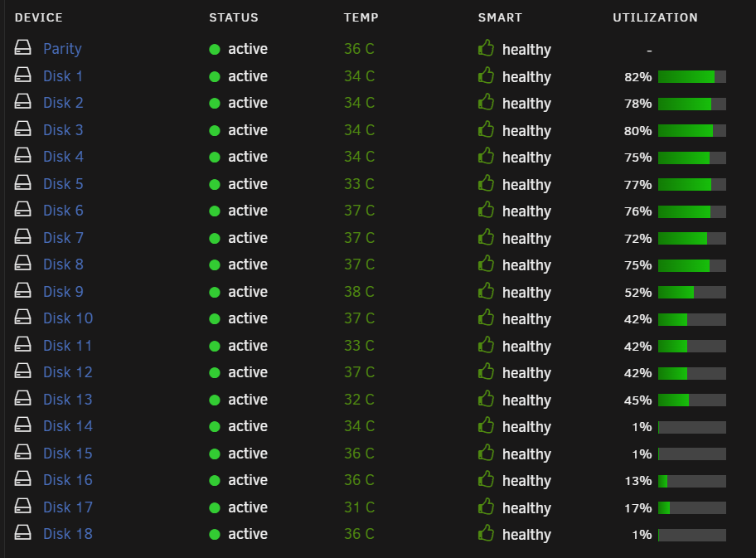Click the Disk 7 temperature reading 37 C
The width and height of the screenshot is (756, 558).
point(359,238)
